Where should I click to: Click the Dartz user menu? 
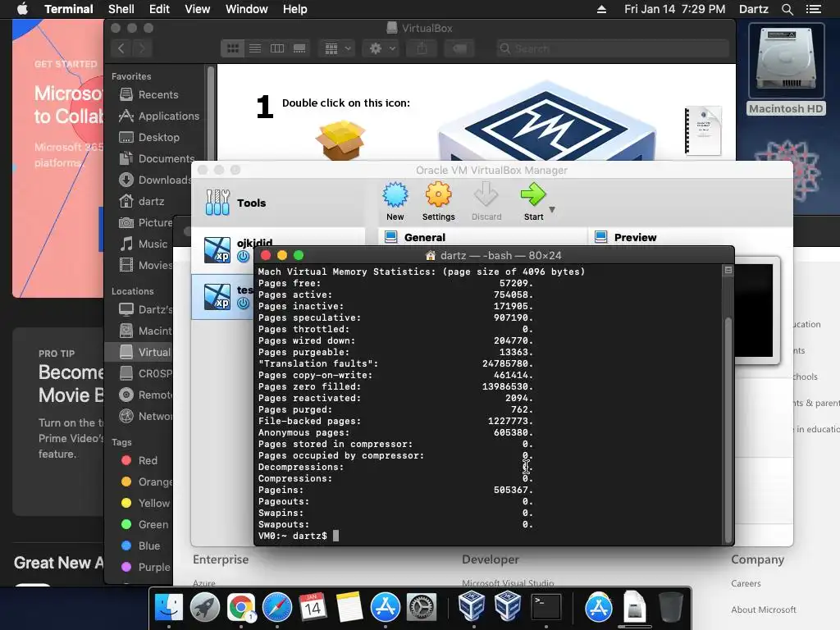pos(753,9)
